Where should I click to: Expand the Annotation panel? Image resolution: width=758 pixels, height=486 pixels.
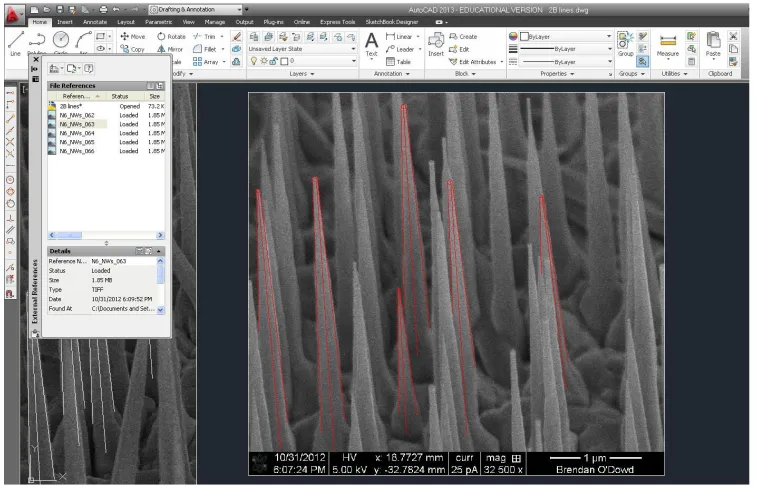click(392, 74)
